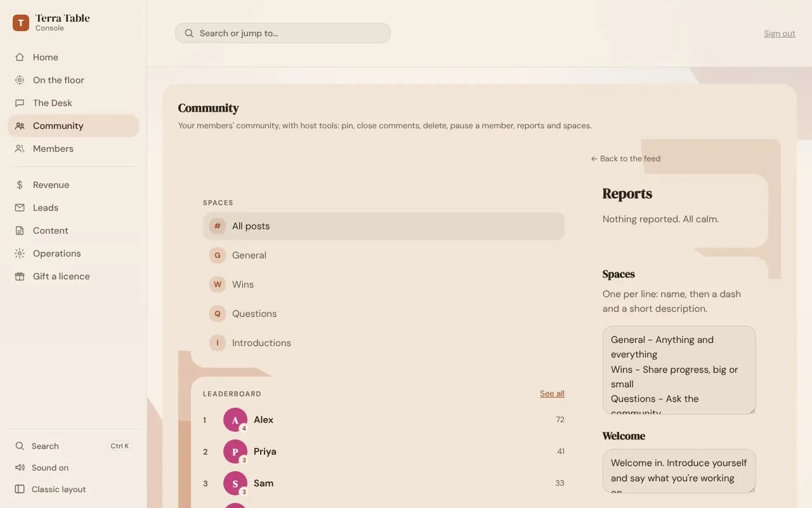Click the Revenue dollar icon
Screen dimensions: 812x508
point(20,185)
